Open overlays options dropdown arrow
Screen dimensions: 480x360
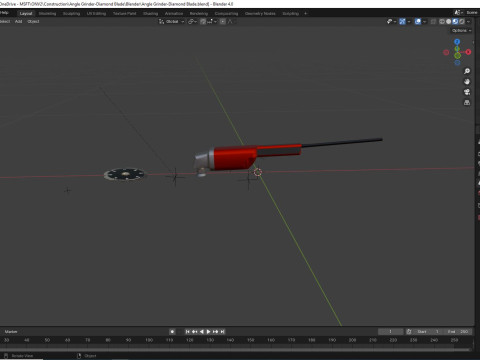tap(424, 22)
